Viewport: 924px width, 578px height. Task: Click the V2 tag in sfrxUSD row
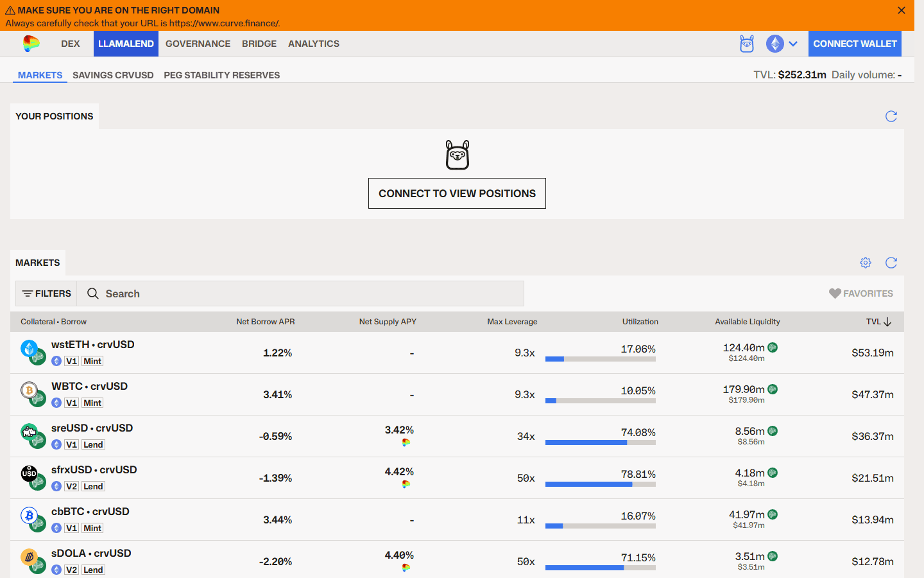pos(71,486)
